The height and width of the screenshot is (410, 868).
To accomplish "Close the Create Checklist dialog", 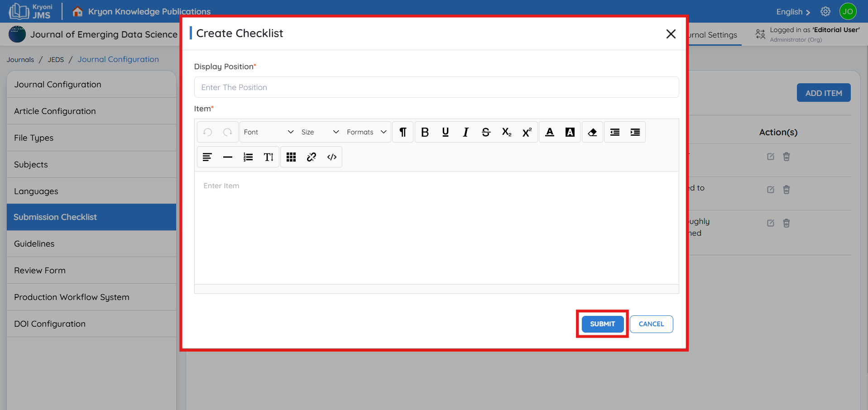I will (671, 34).
